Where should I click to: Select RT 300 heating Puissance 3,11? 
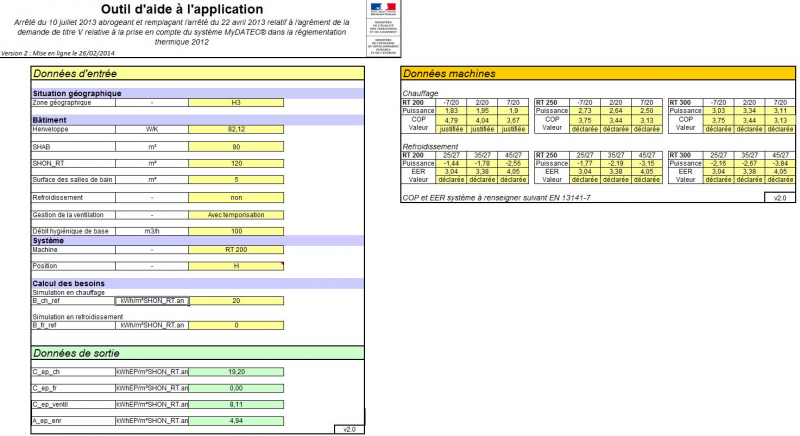[x=780, y=111]
